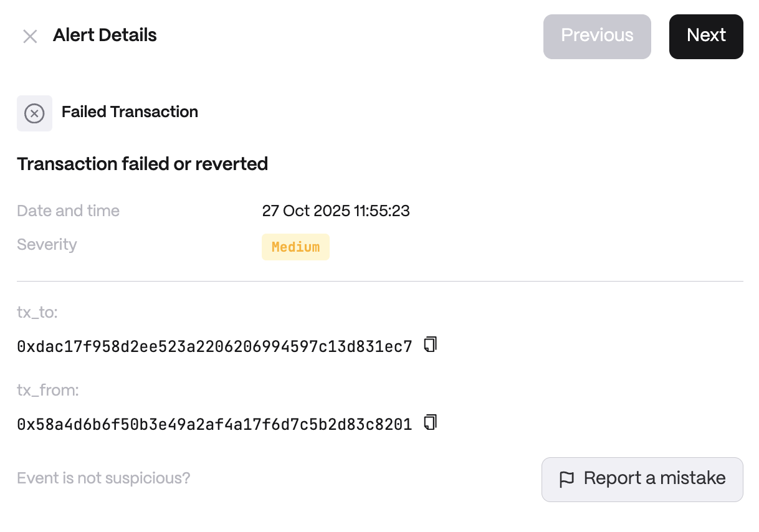The image size is (759, 532).
Task: Click the Next alert button
Action: [706, 37]
